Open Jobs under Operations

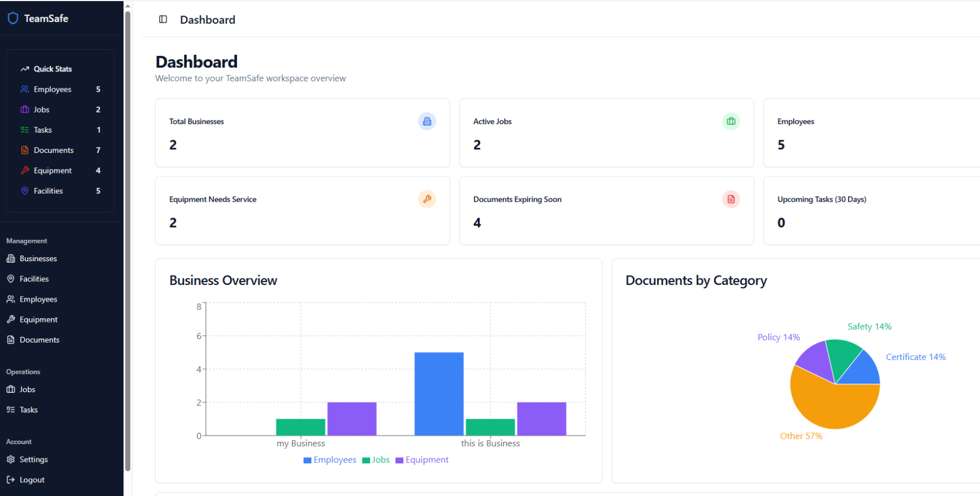click(x=27, y=390)
